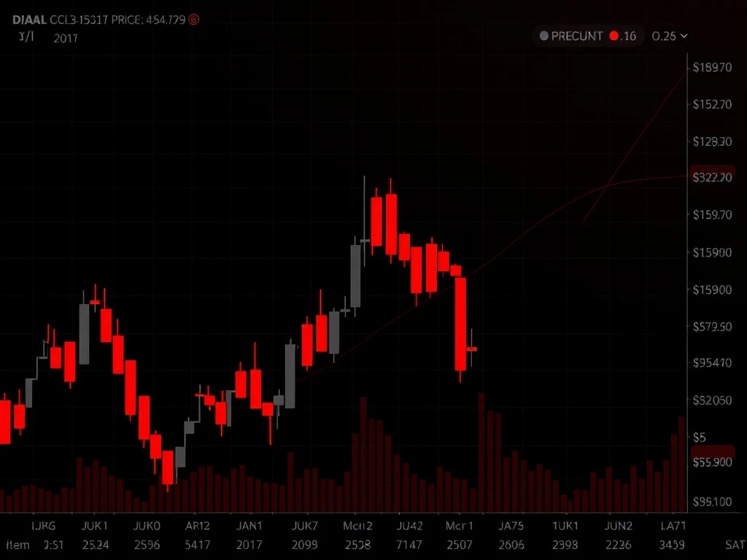Click the JAN1 date axis label

pyautogui.click(x=249, y=526)
